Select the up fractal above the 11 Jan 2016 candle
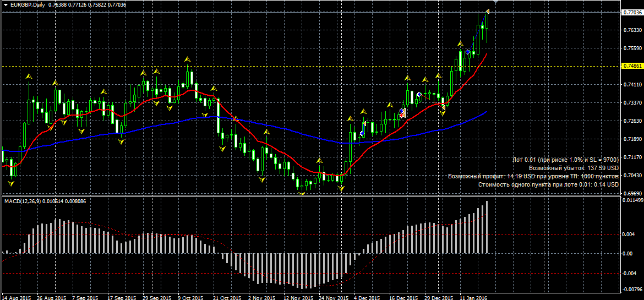This screenshot has height=300, width=644. point(460,43)
